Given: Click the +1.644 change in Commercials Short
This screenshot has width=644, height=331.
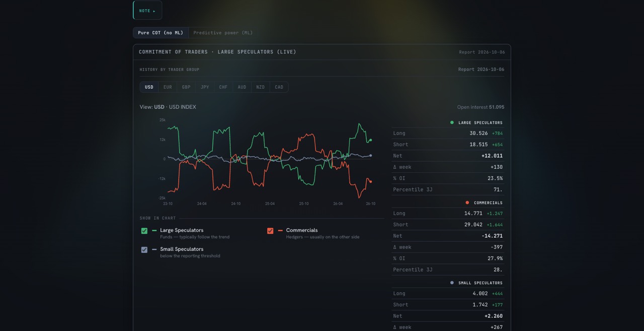Looking at the screenshot, I should tap(495, 225).
